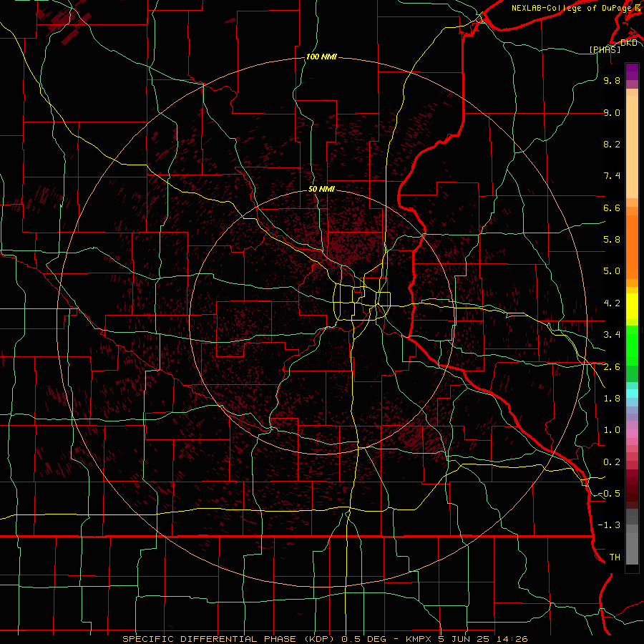Click the 1.8 legend value

612,399
